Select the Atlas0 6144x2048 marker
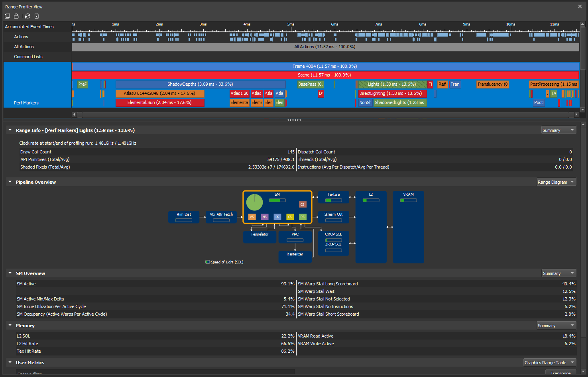The height and width of the screenshot is (377, 588). coord(160,93)
